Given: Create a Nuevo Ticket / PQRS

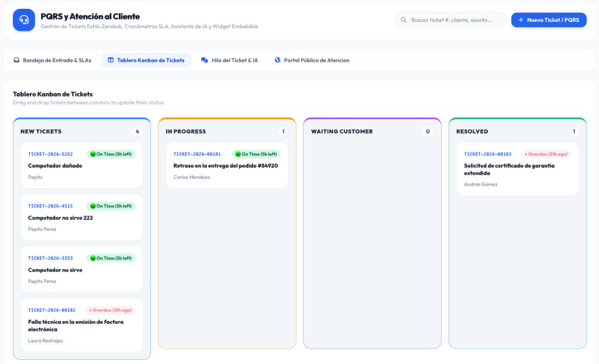Looking at the screenshot, I should pyautogui.click(x=549, y=20).
